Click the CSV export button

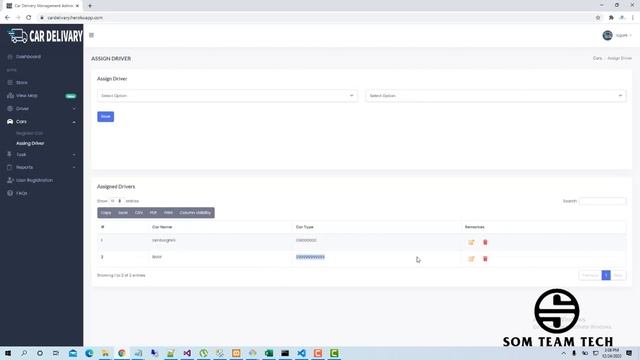[x=139, y=213]
